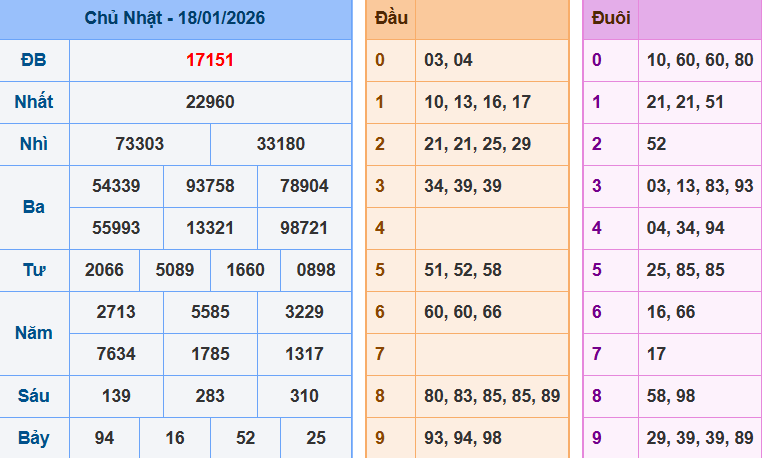762x458 pixels.
Task: Select the red special prize number 17151
Action: click(210, 60)
